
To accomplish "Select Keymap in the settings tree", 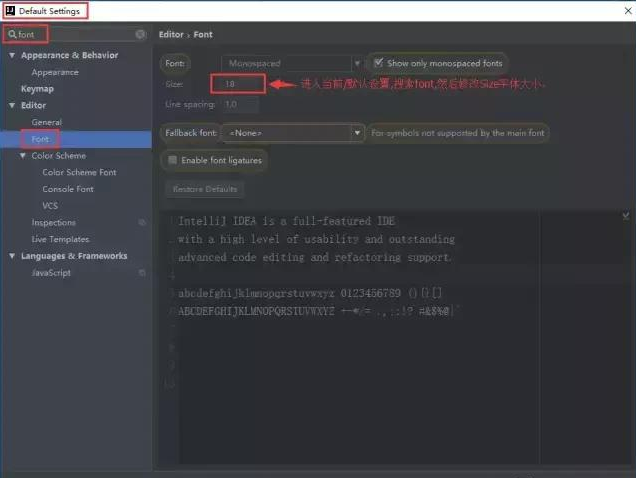I will pos(38,89).
